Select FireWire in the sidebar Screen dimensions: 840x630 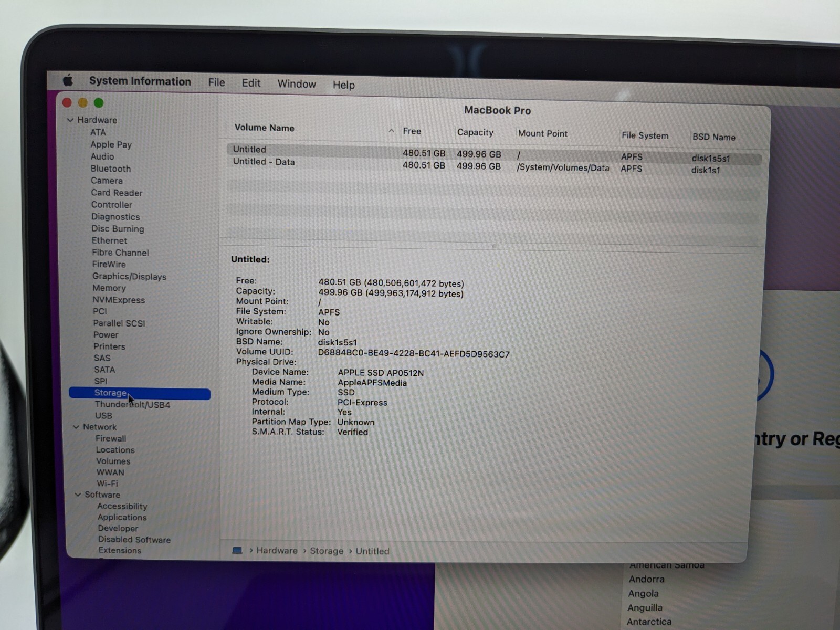pyautogui.click(x=109, y=264)
